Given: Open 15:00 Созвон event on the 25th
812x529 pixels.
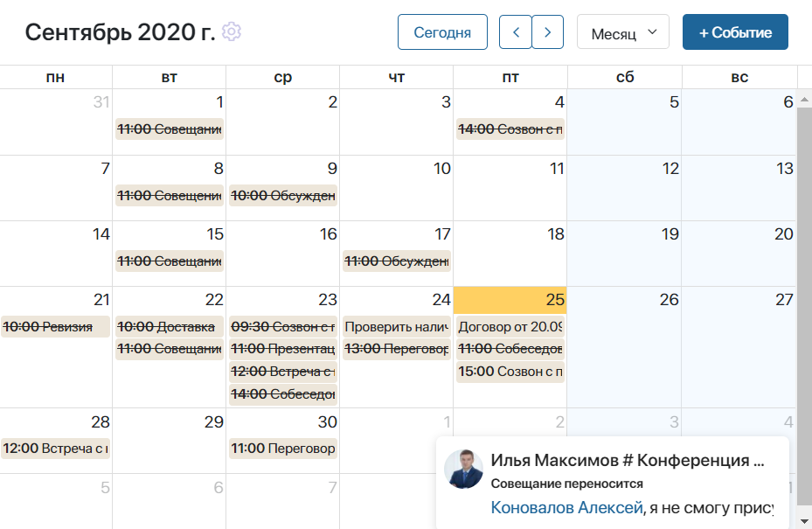Looking at the screenshot, I should [x=510, y=372].
